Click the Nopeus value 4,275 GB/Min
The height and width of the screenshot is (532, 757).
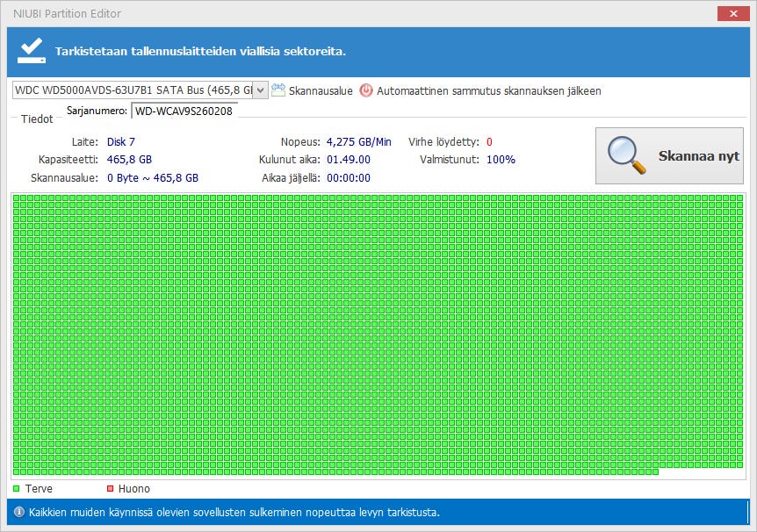tap(358, 142)
